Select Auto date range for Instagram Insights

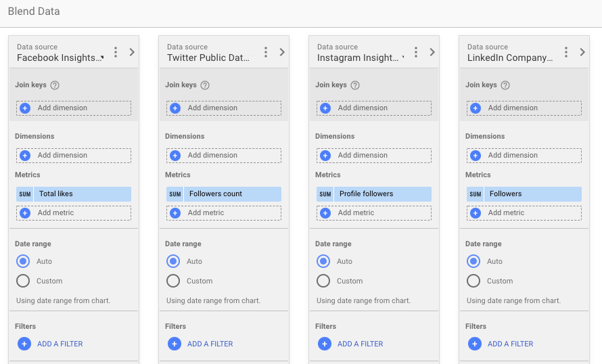[323, 261]
